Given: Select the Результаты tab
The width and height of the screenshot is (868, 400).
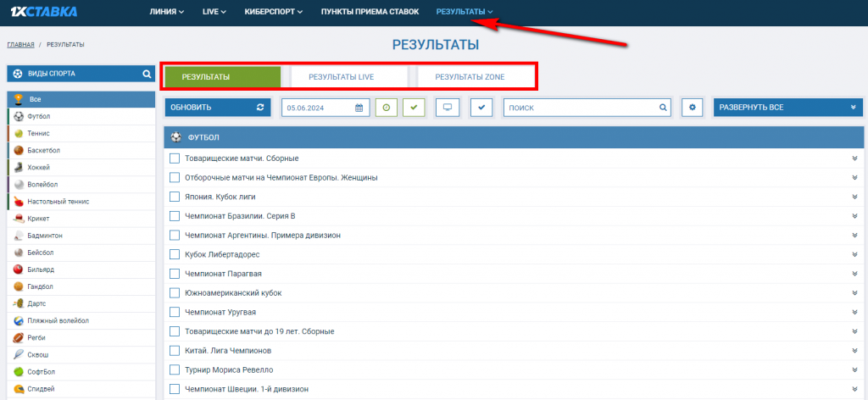Looking at the screenshot, I should pyautogui.click(x=223, y=77).
